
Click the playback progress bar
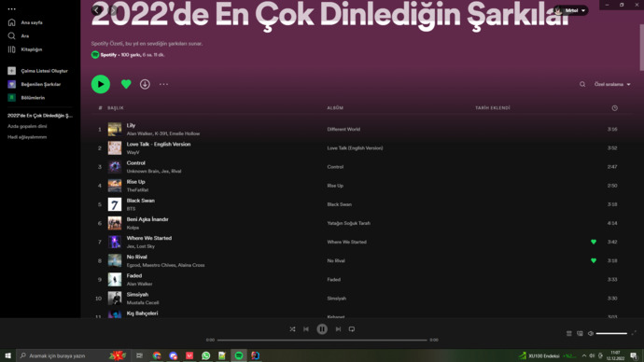coord(322,341)
